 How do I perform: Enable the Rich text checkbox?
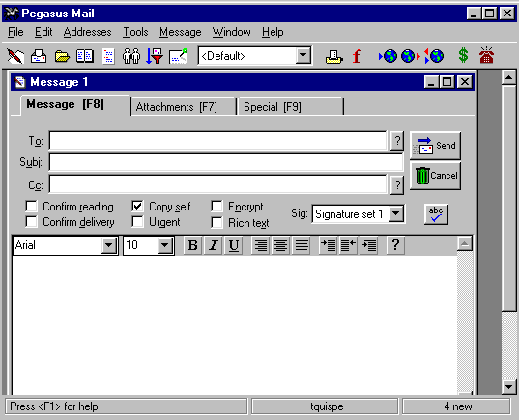click(x=216, y=222)
